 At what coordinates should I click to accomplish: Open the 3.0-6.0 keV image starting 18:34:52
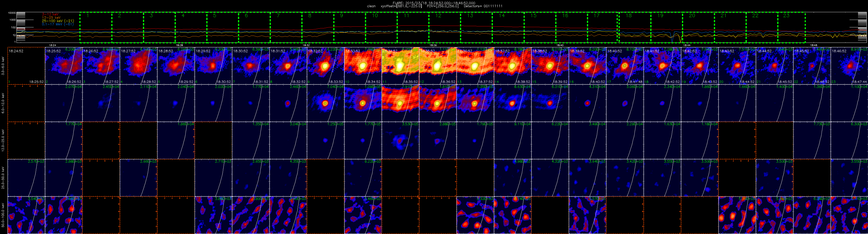coord(400,66)
